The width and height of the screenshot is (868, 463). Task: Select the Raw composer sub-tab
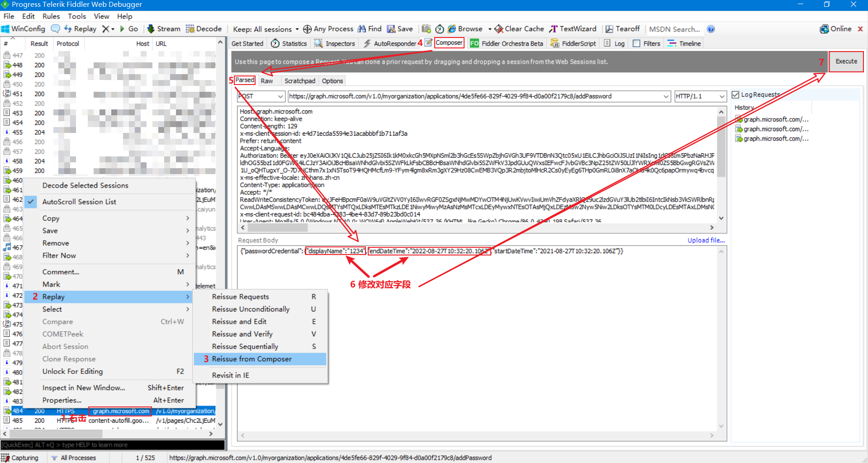tap(267, 81)
